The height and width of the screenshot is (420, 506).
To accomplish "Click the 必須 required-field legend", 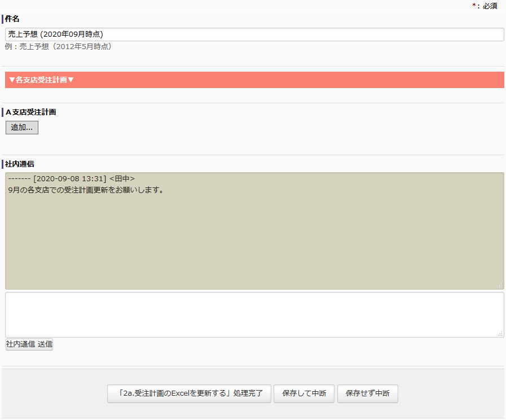I will (x=489, y=6).
